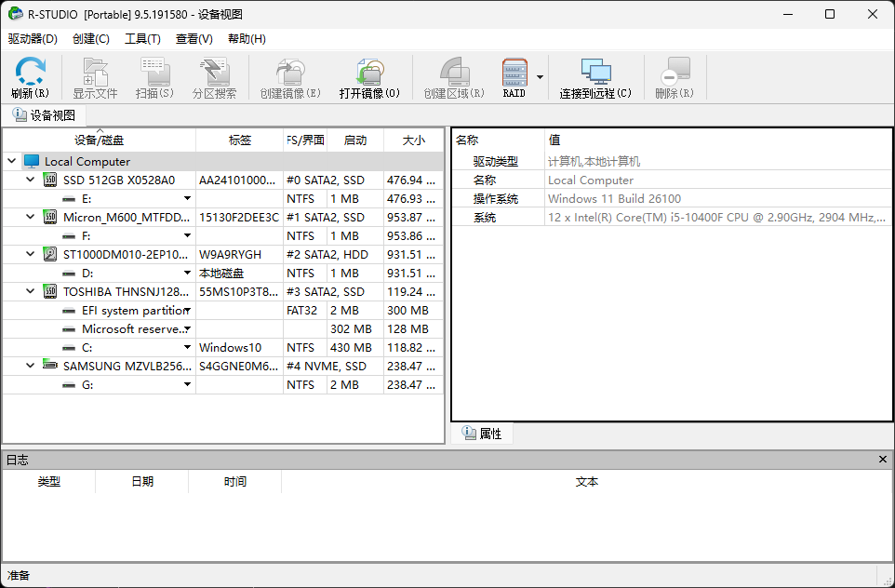Click the value Windows 11 Build 26100
This screenshot has height=588, width=895.
pos(614,199)
